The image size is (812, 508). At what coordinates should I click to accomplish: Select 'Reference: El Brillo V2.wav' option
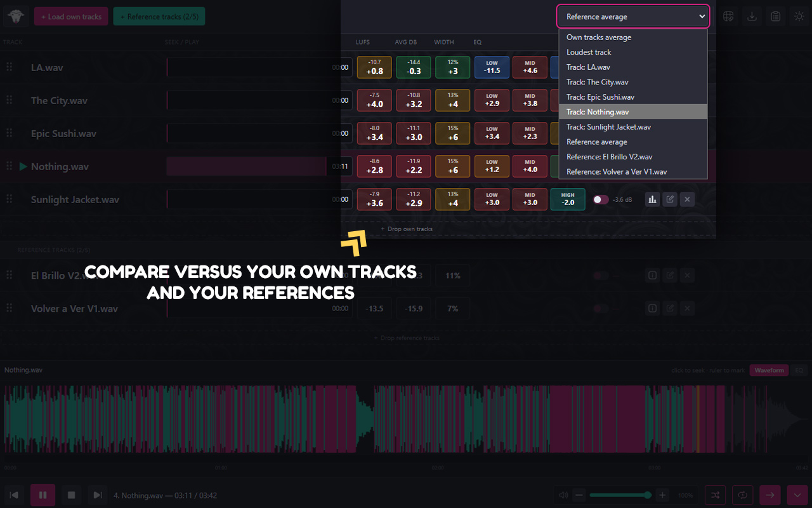[633, 156]
